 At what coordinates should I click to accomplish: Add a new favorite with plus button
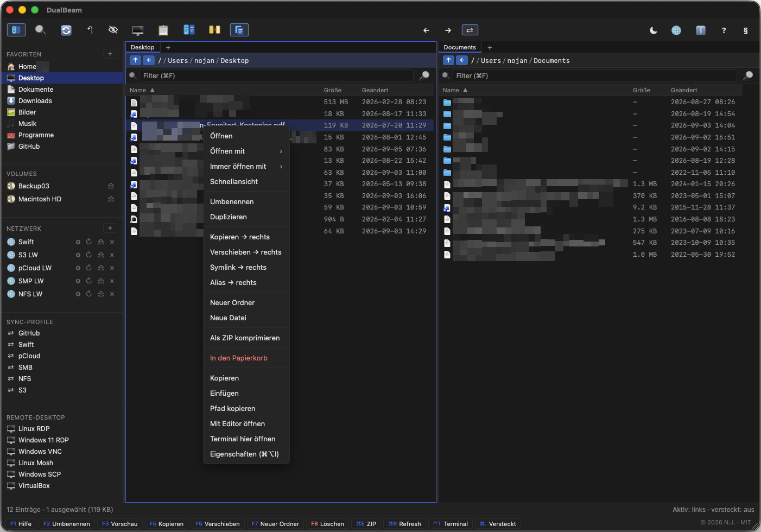(x=110, y=54)
